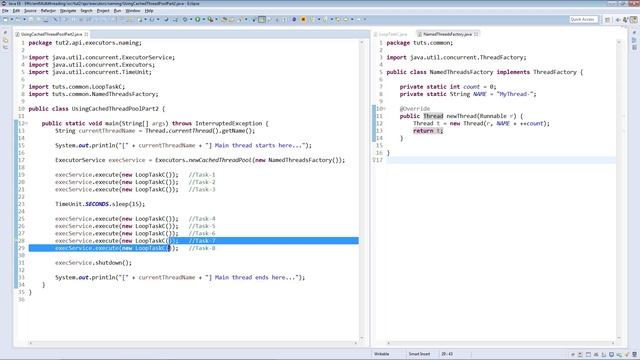Close the NamedThreadsFactory.java tab
This screenshot has height=360, width=640.
coord(476,34)
